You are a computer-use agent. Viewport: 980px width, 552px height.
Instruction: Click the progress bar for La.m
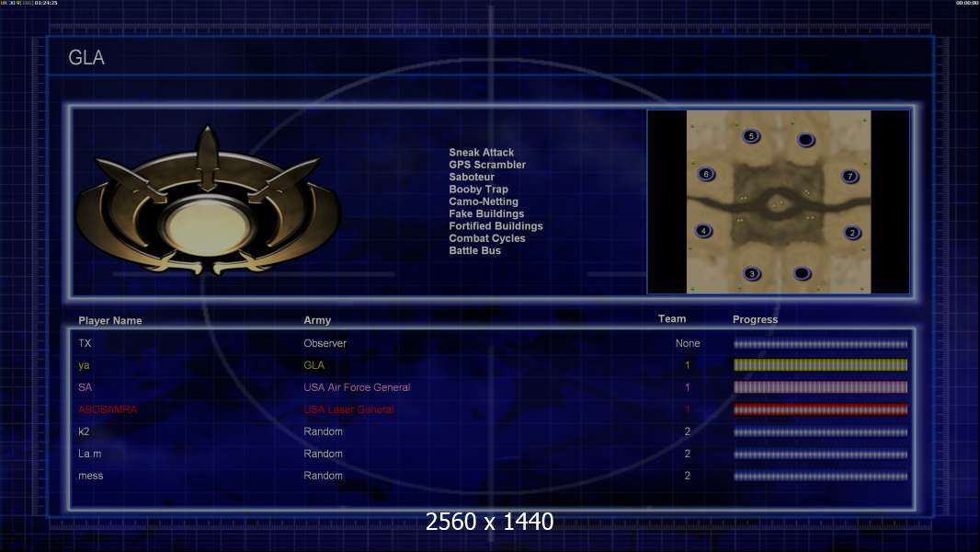pos(820,454)
